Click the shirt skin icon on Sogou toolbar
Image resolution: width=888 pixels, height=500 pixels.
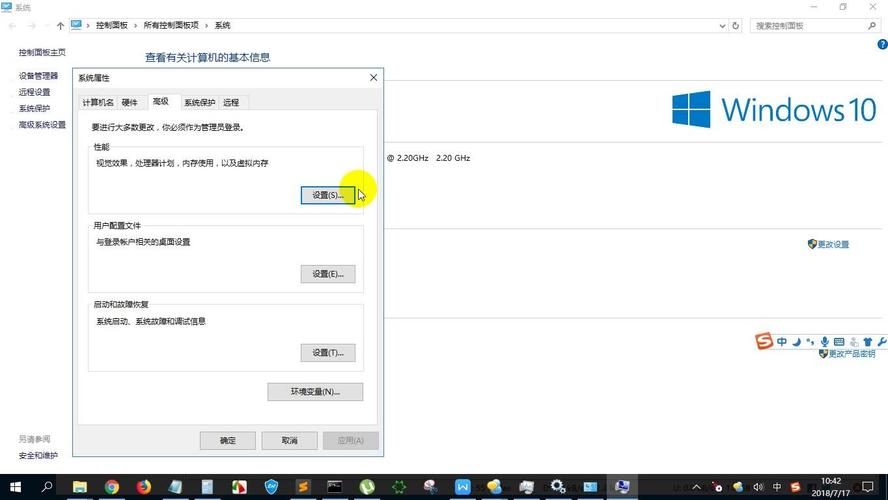click(x=868, y=341)
